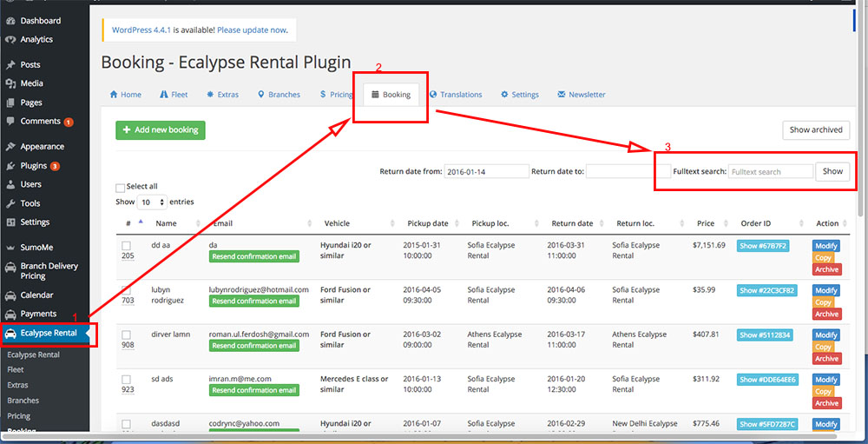Screen dimensions: 868x444
Task: Click Branch Delivery Pricing car icon
Action: 10,267
